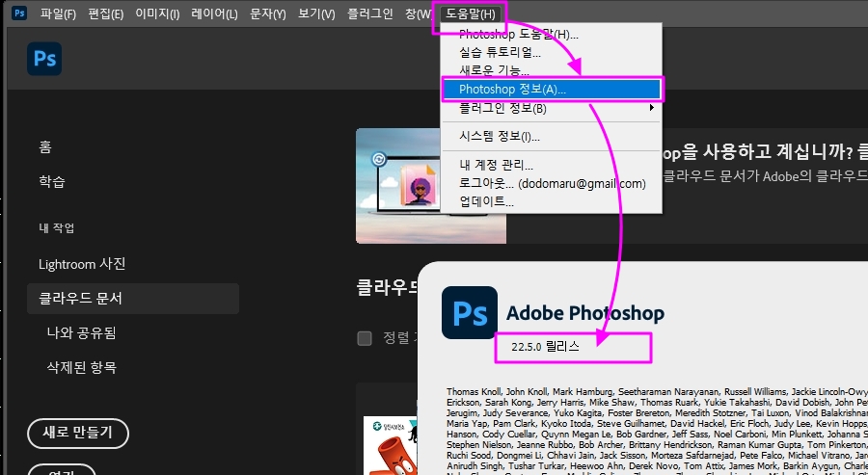Open 시스템 정보(I)... menu item

(551, 136)
